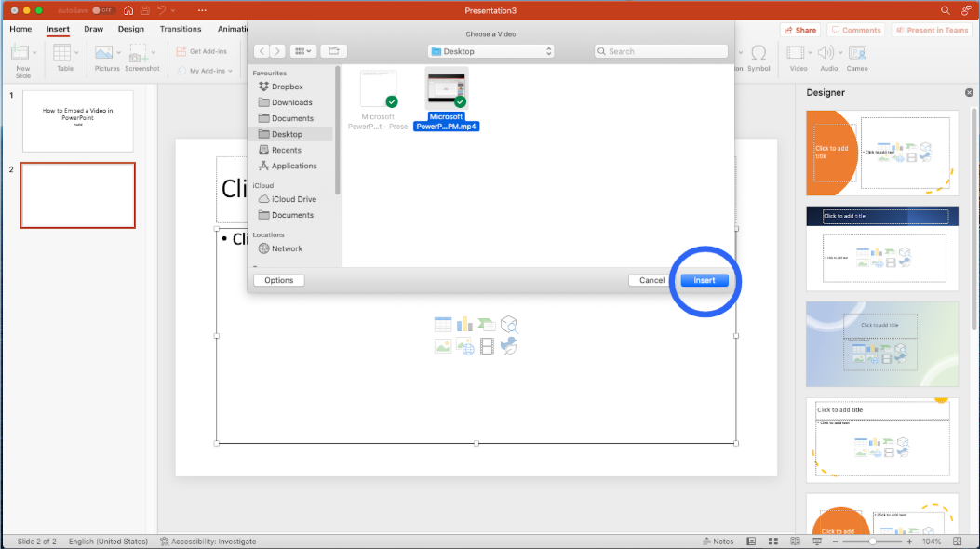Adjust the zoom slider in the status bar
The image size is (980, 549).
[872, 542]
